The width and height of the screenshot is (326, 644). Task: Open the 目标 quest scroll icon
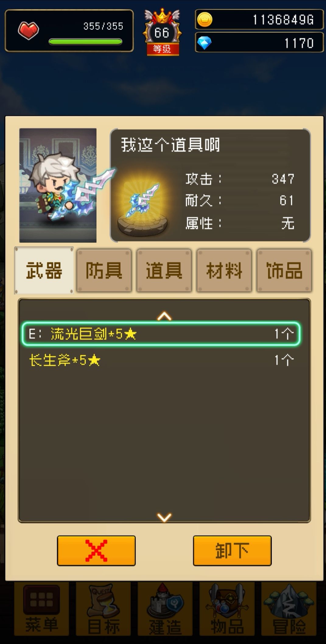[x=103, y=610]
